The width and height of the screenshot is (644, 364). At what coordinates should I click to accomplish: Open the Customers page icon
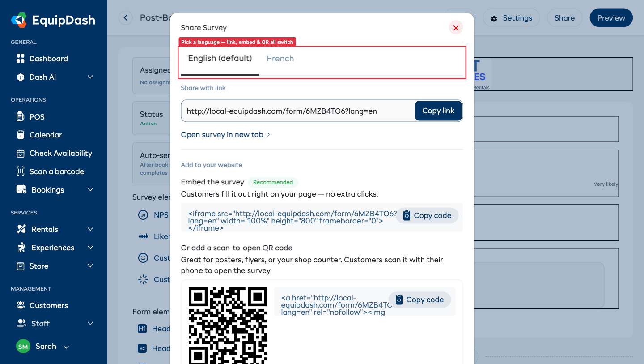[x=20, y=305]
